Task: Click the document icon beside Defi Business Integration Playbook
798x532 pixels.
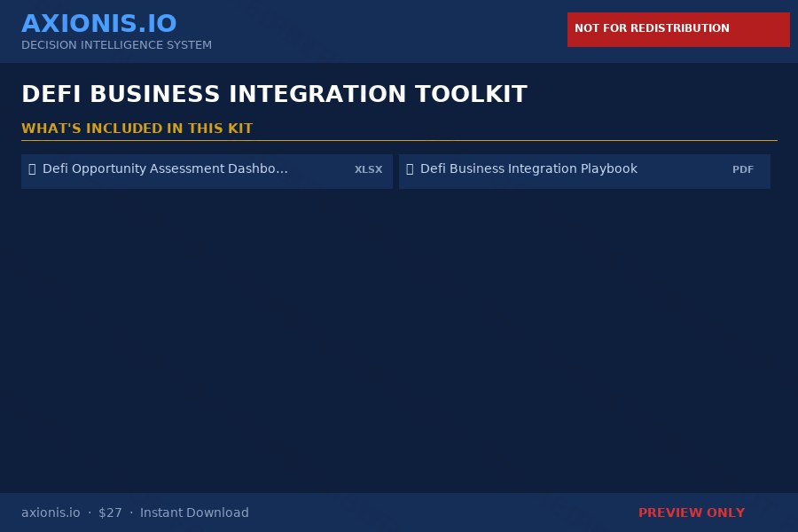Action: tap(408, 168)
